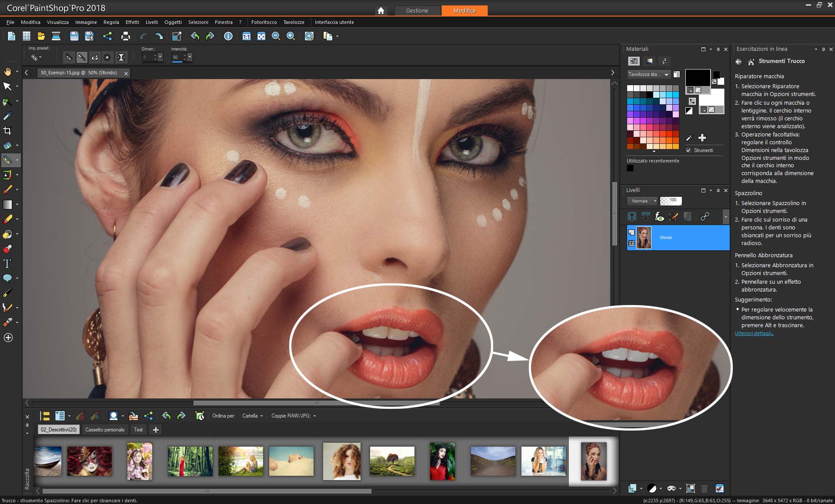Select the Text tool

(x=7, y=264)
